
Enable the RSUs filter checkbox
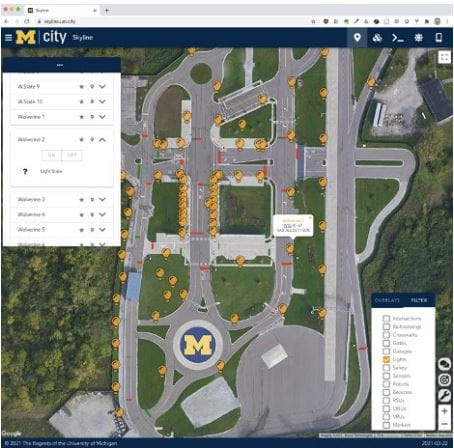coord(386,400)
